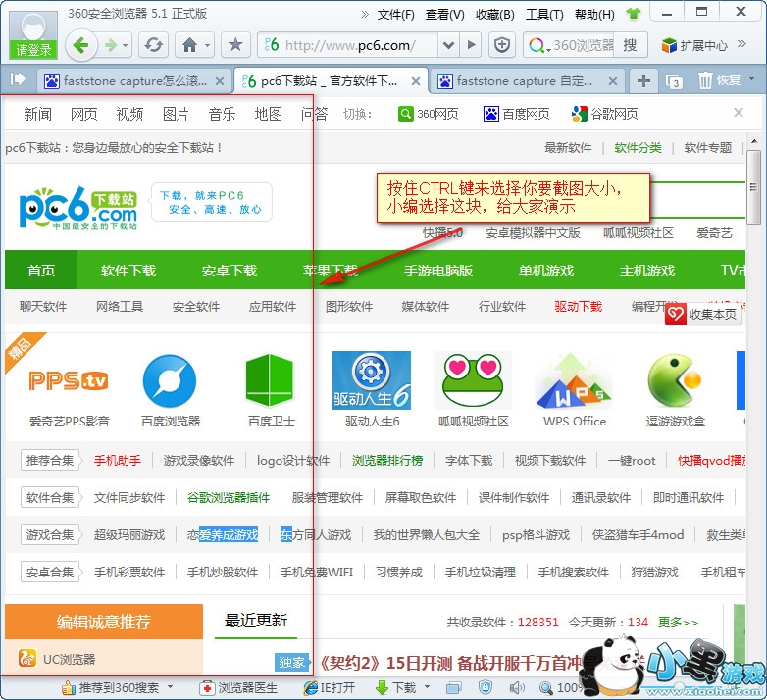The image size is (767, 700).
Task: Open the 帮助(H) menu
Action: point(594,15)
